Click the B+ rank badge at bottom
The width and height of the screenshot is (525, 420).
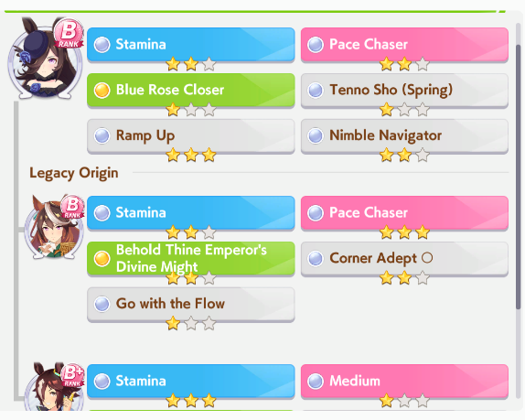(x=72, y=374)
